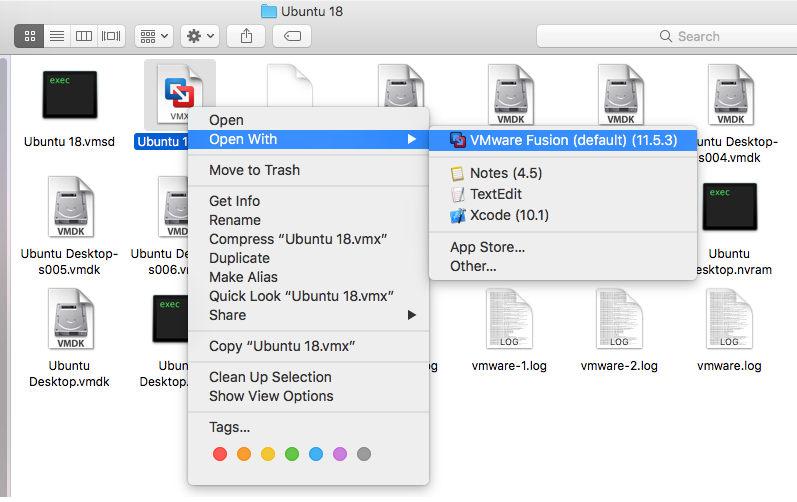Apply the orange tag color
797x502 pixels.
pyautogui.click(x=244, y=454)
